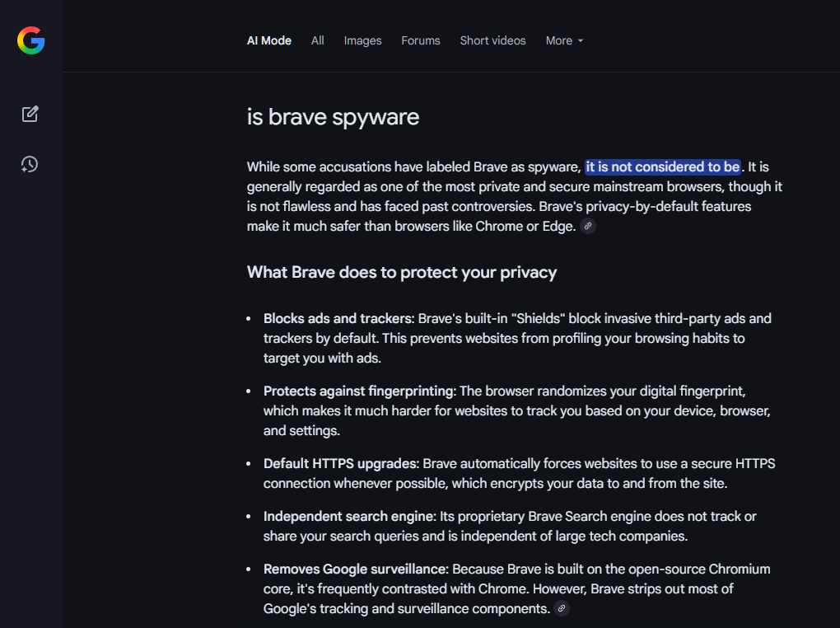Click heading 'What Brave does to protect your privacy'
840x628 pixels.
[402, 273]
